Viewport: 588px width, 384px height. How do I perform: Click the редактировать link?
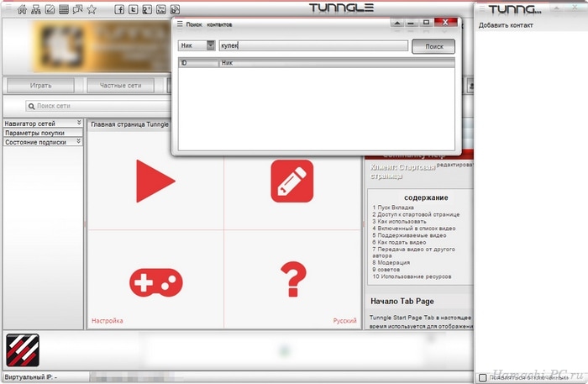click(x=455, y=165)
